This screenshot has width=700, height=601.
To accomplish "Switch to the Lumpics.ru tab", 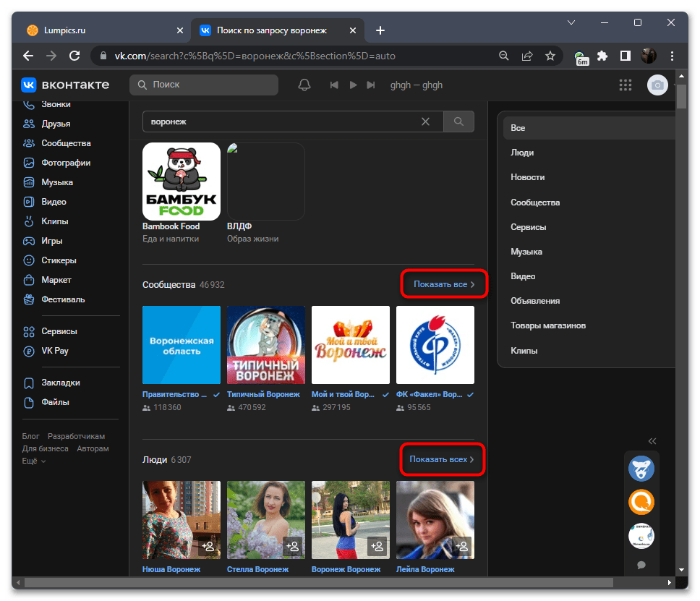I will tap(106, 30).
